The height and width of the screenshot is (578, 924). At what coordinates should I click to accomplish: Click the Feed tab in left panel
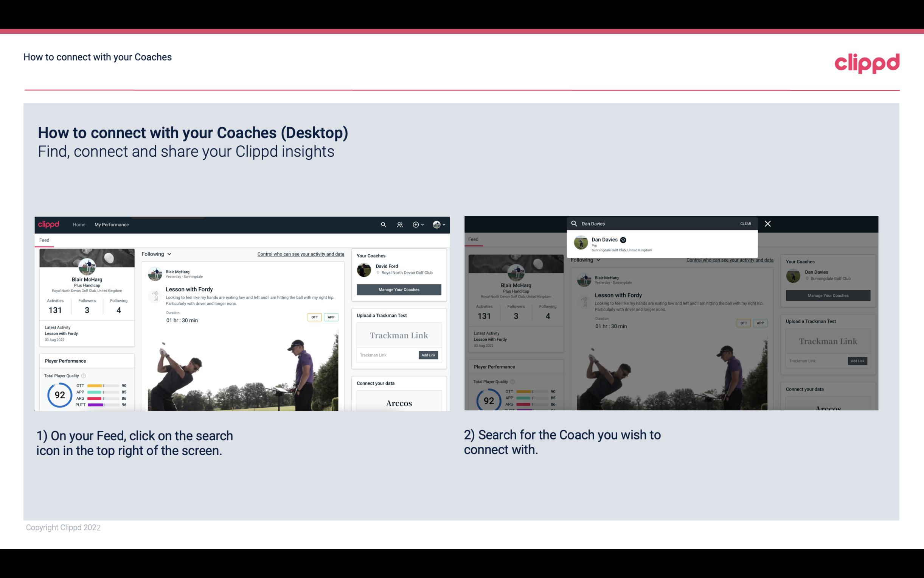pos(44,239)
